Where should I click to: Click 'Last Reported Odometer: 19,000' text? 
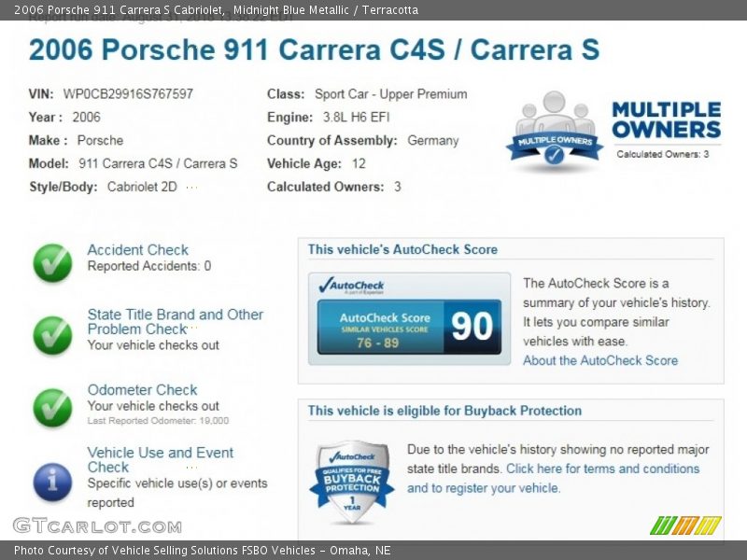pos(158,421)
